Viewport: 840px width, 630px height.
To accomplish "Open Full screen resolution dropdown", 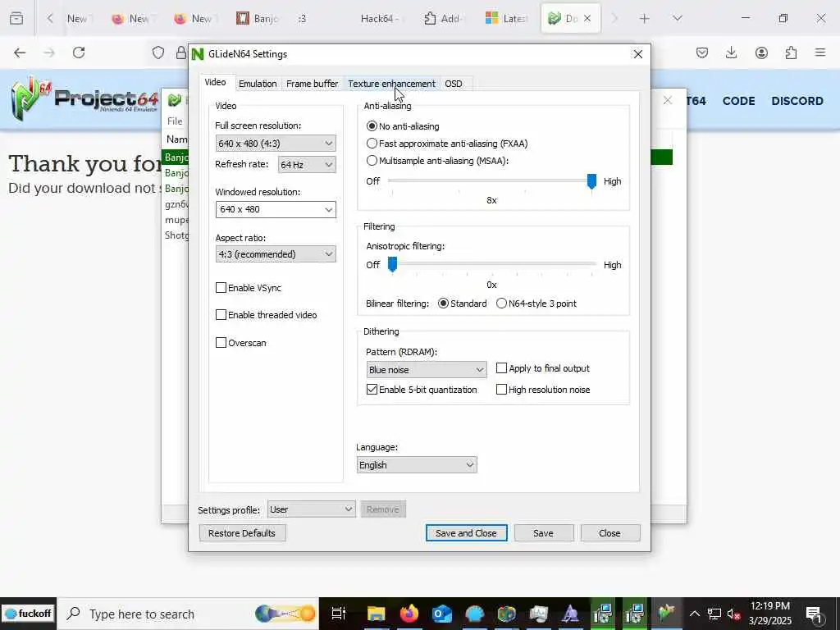I will (x=276, y=144).
